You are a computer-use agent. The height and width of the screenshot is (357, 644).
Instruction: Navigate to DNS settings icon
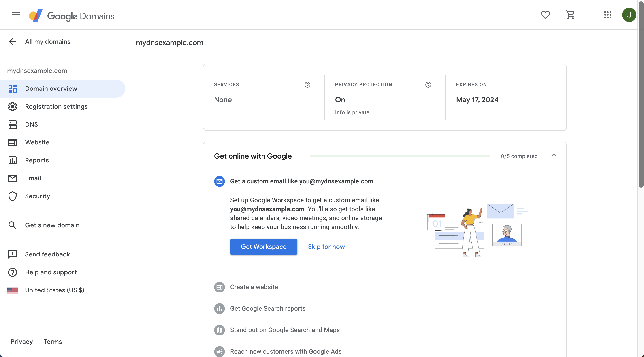tap(12, 124)
